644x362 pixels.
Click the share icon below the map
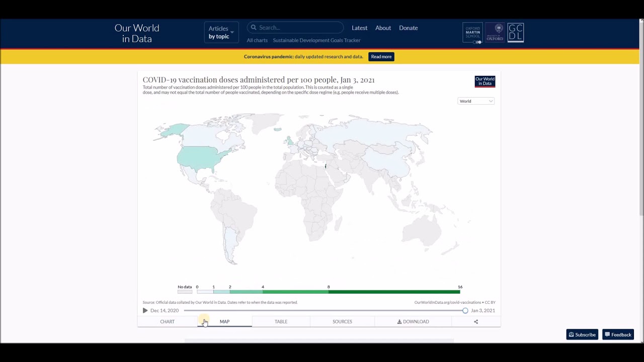(x=475, y=322)
